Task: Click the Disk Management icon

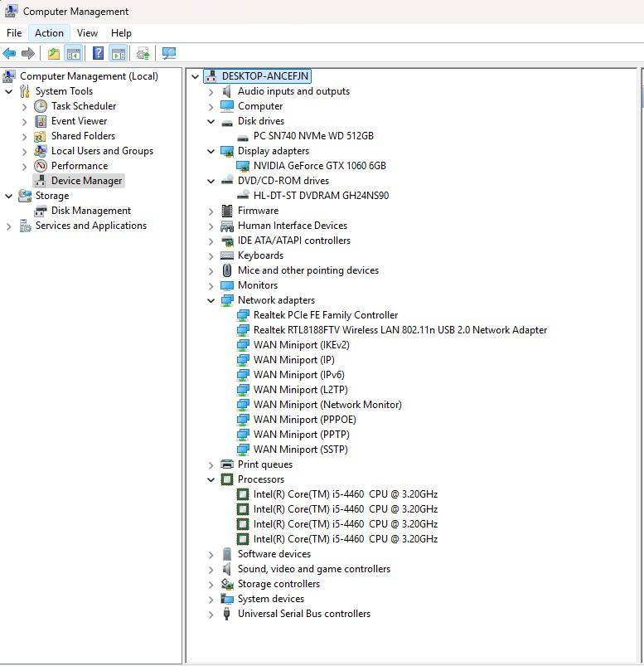Action: (x=41, y=211)
